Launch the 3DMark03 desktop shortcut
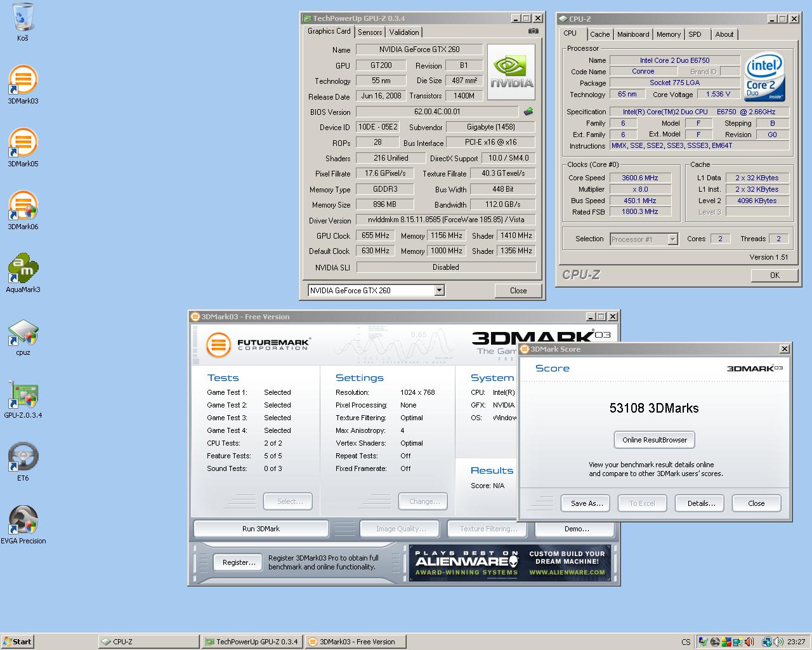The width and height of the screenshot is (812, 650). [x=23, y=84]
